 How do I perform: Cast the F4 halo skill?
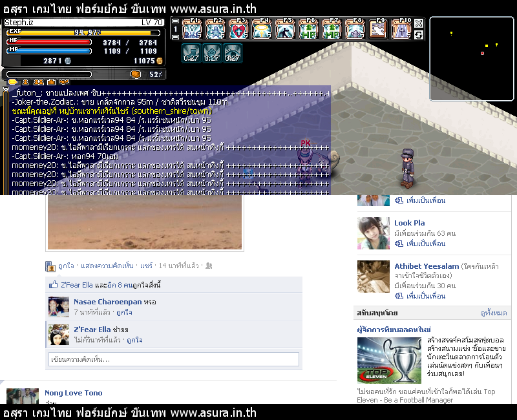click(261, 29)
